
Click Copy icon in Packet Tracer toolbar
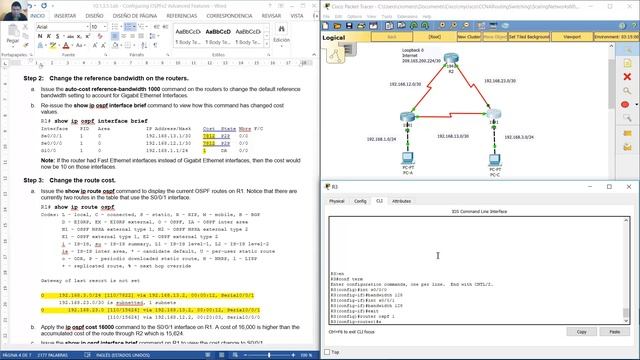[389, 26]
